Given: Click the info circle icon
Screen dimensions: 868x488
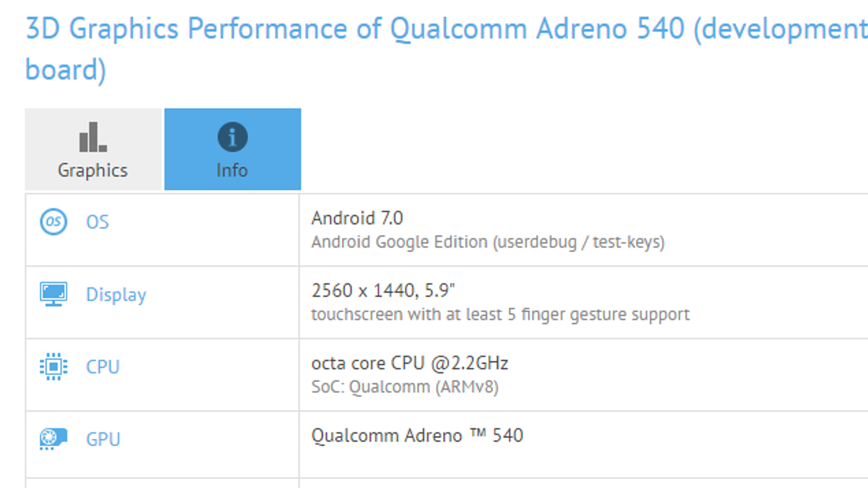Looking at the screenshot, I should (x=232, y=137).
